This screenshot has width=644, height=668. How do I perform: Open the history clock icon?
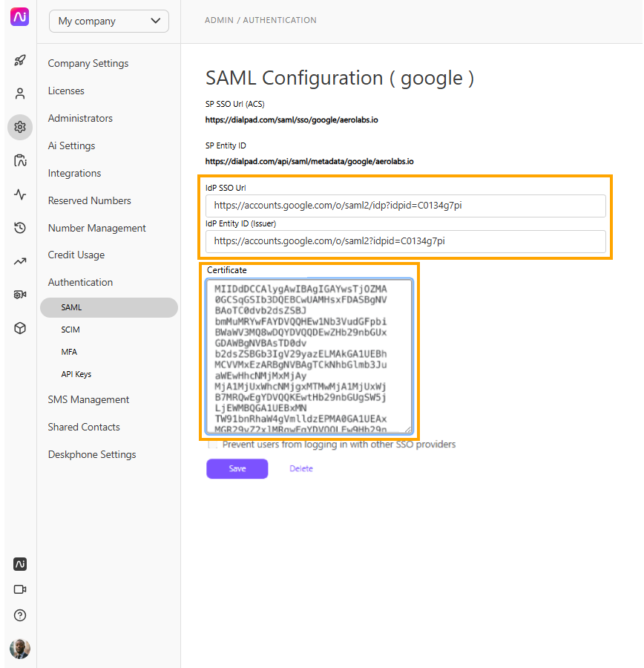tap(20, 228)
